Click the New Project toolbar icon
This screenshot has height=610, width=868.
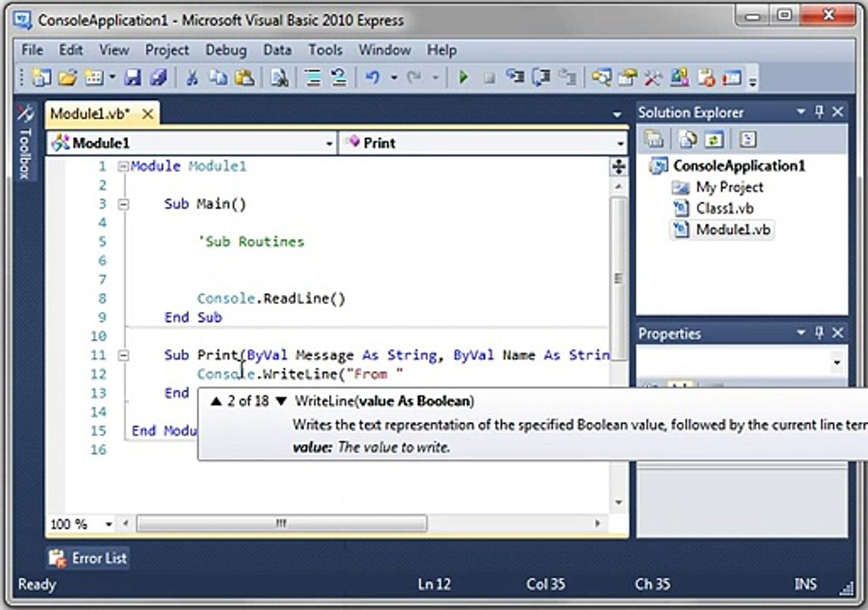click(42, 77)
